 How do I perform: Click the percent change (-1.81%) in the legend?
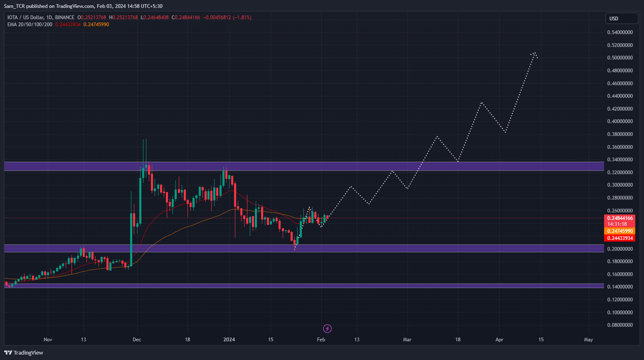click(x=242, y=17)
